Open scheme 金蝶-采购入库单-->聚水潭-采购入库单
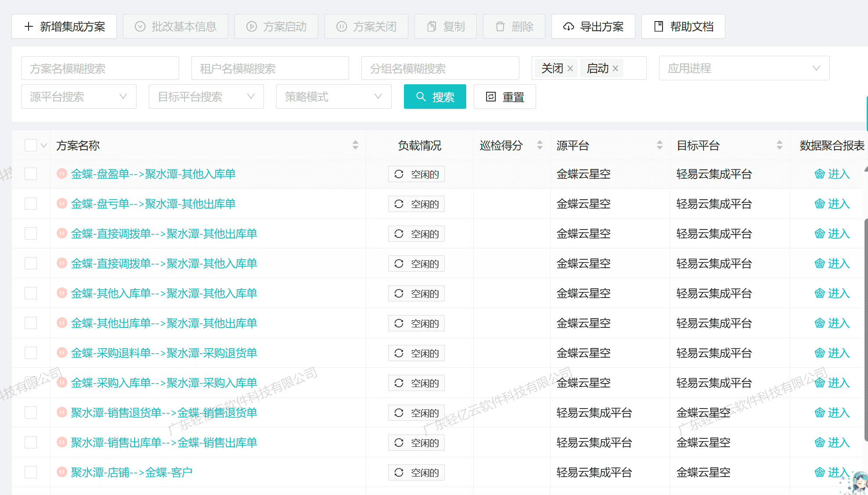 [164, 383]
